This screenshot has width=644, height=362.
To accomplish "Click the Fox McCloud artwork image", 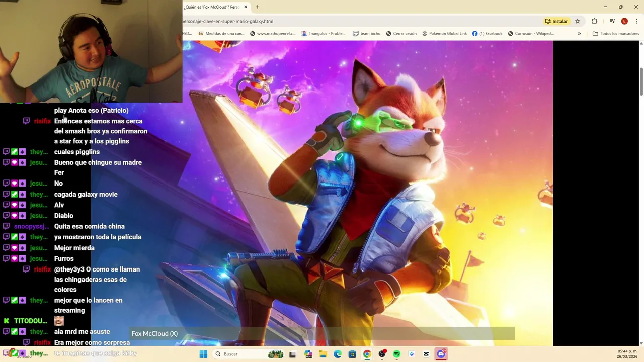I will click(368, 193).
